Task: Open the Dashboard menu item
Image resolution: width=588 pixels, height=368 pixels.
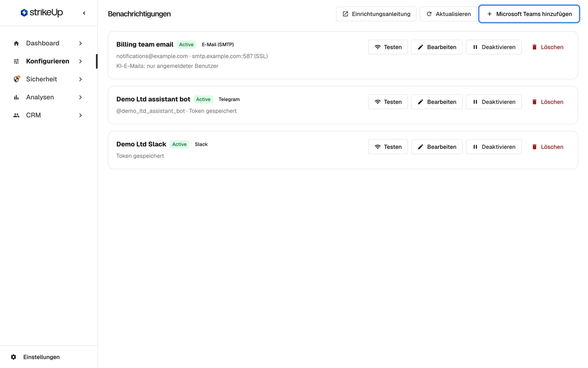Action: [x=48, y=43]
